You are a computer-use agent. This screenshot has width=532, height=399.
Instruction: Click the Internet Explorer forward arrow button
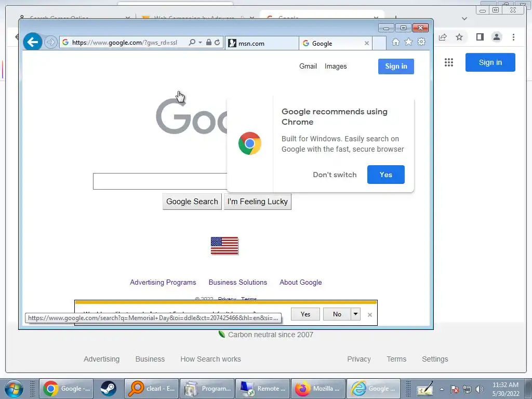pos(50,43)
